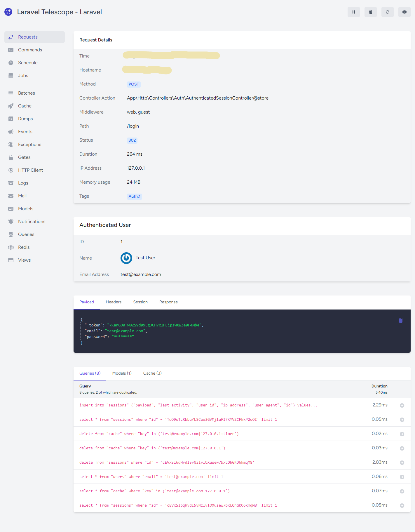The height and width of the screenshot is (532, 415).
Task: Click the Queries database icon
Action: click(x=11, y=234)
